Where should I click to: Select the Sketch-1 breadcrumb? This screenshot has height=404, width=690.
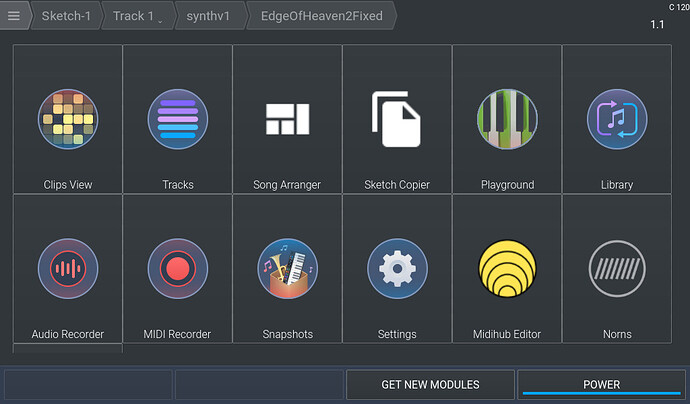click(x=66, y=16)
